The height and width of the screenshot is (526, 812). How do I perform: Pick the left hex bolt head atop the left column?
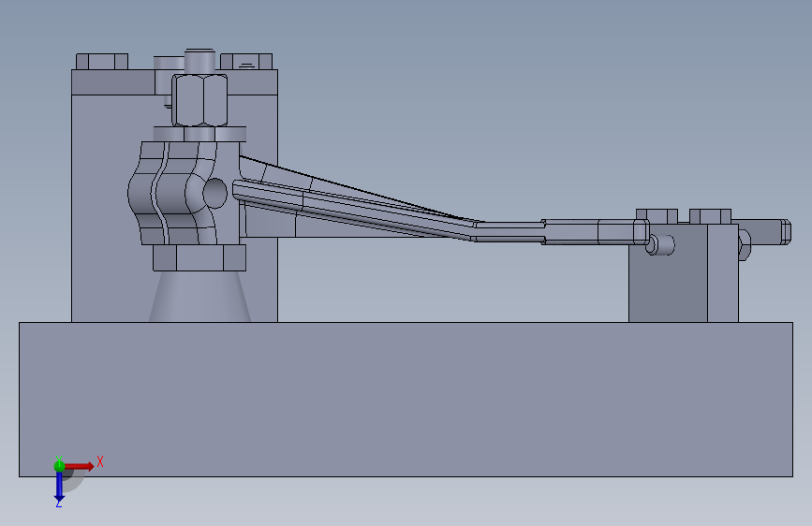tap(102, 62)
